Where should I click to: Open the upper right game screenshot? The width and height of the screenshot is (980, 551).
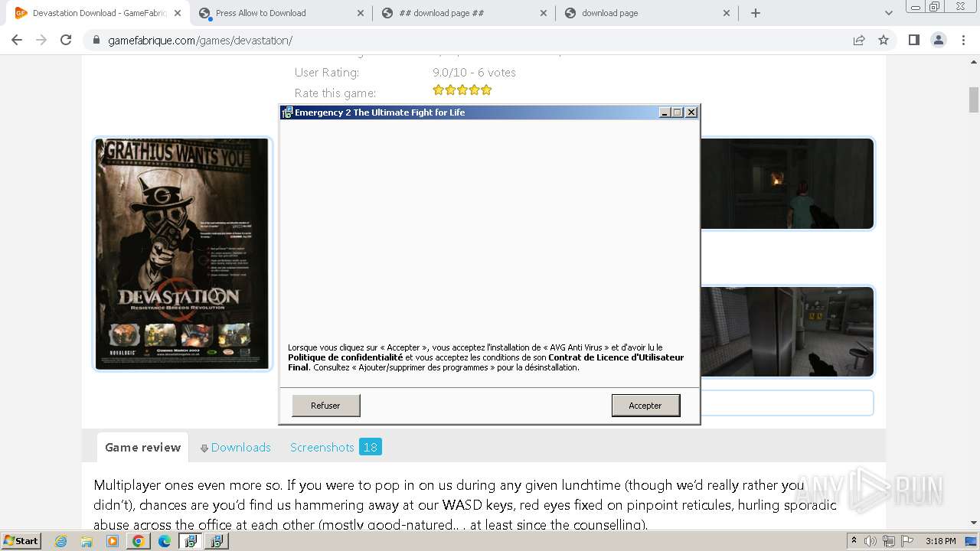(x=787, y=184)
